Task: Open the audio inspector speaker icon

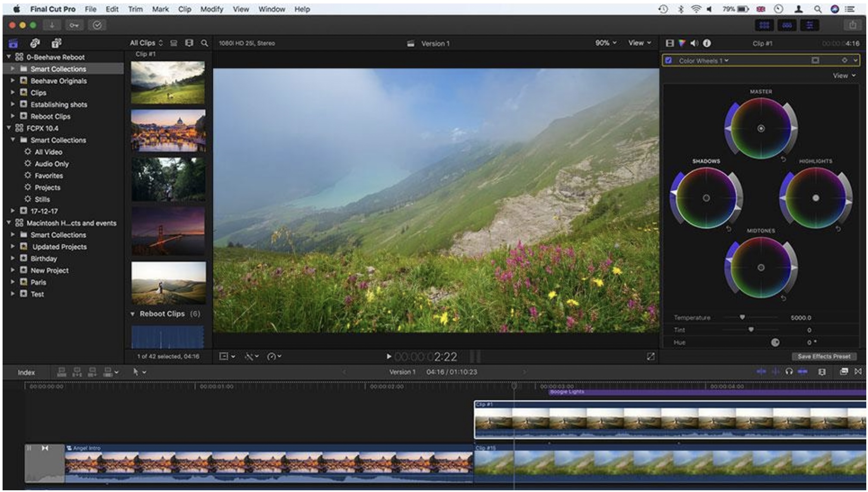Action: tap(694, 43)
